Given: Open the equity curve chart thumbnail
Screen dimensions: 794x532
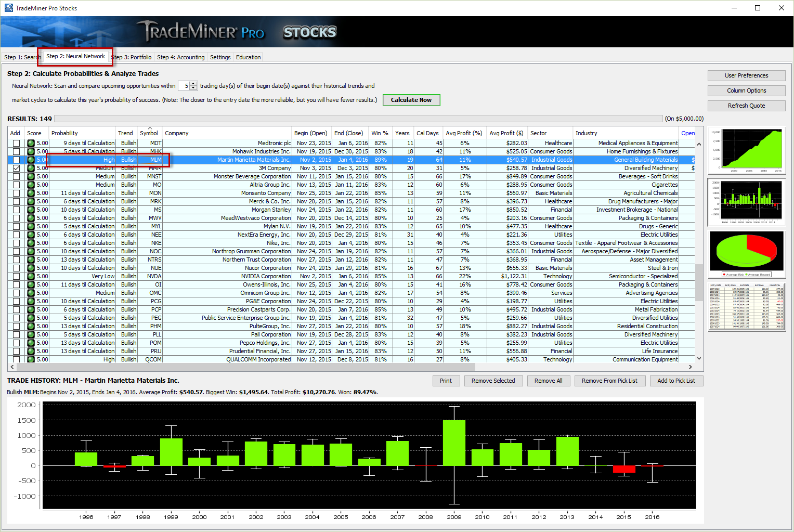Looking at the screenshot, I should 747,150.
